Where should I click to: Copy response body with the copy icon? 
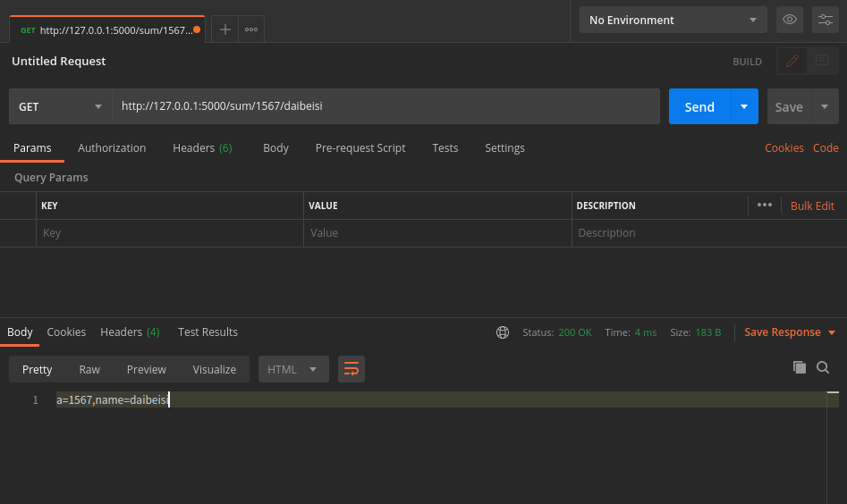(x=800, y=367)
